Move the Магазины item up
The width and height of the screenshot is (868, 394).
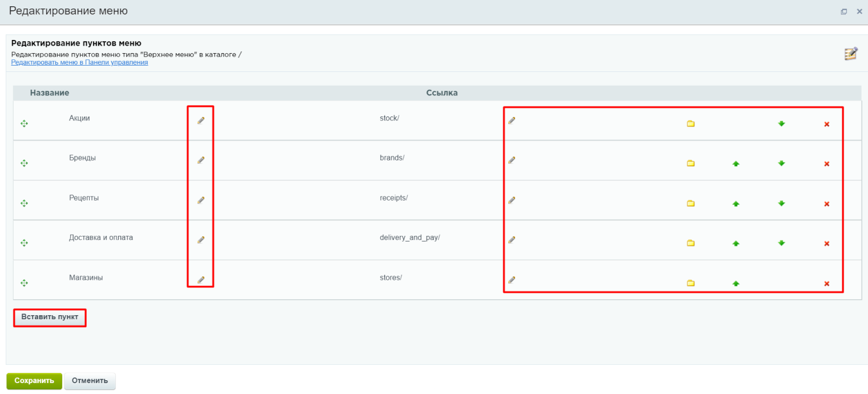[736, 284]
